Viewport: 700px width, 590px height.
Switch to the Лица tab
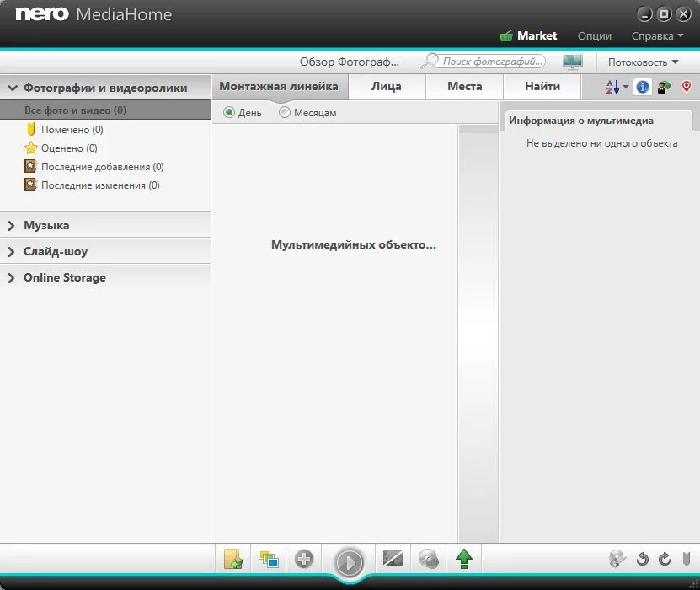pos(387,87)
